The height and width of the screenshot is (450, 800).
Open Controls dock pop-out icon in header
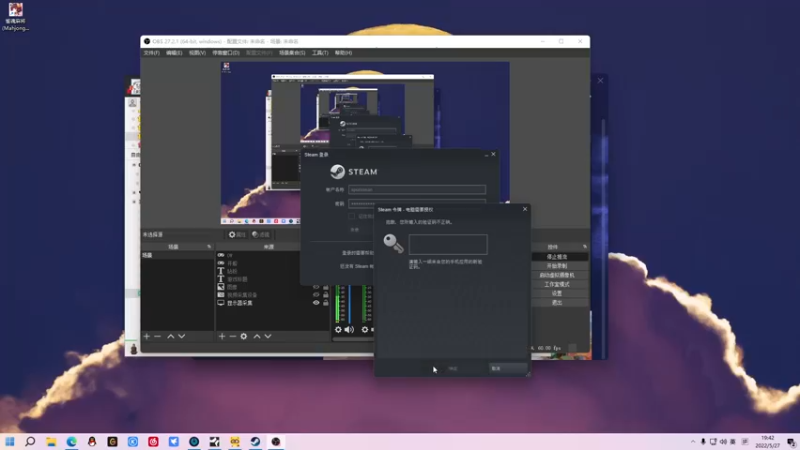point(585,246)
